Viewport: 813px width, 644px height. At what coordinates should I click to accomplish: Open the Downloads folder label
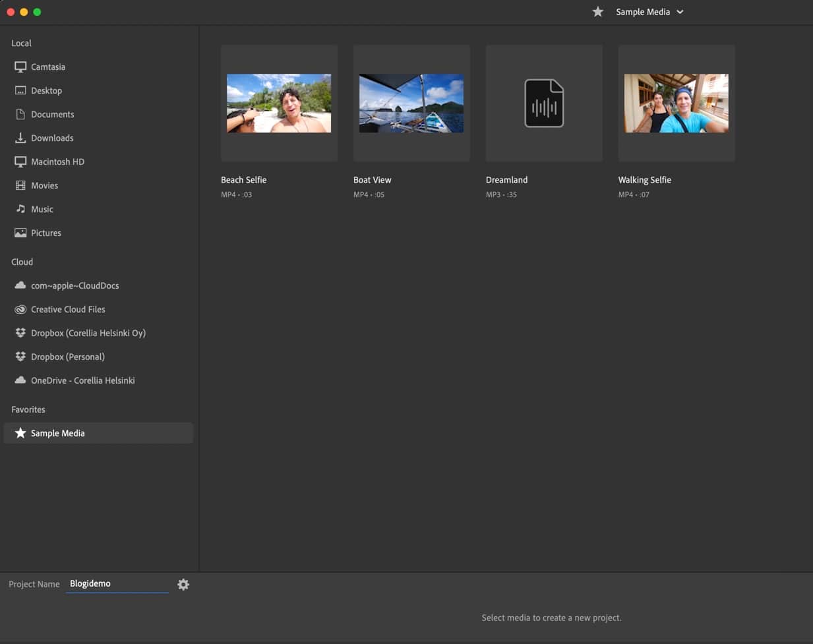click(52, 138)
